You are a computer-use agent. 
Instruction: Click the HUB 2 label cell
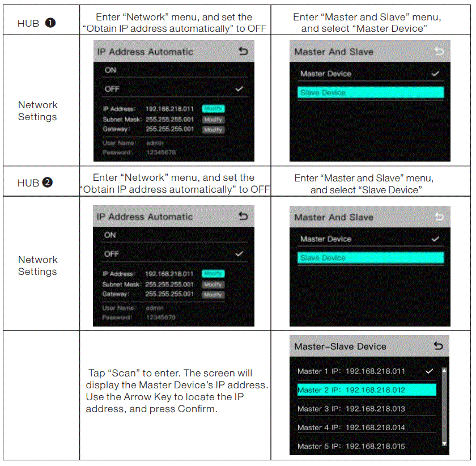click(41, 181)
